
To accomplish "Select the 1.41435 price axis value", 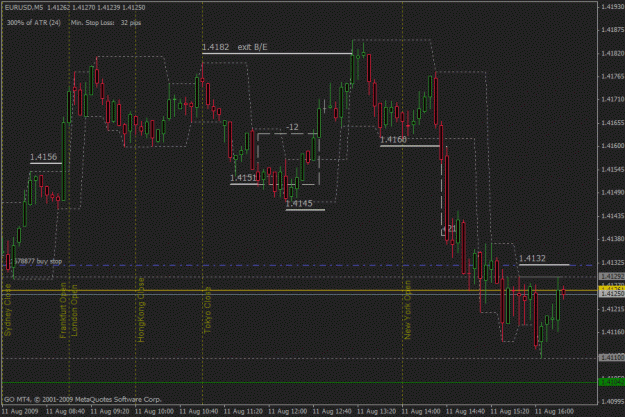I will tap(613, 216).
